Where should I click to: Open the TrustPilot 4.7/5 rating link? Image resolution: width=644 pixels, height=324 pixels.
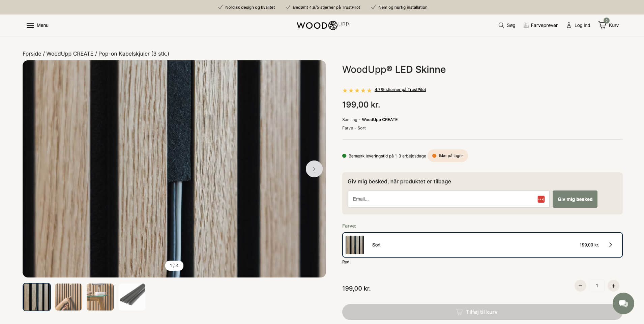[400, 90]
